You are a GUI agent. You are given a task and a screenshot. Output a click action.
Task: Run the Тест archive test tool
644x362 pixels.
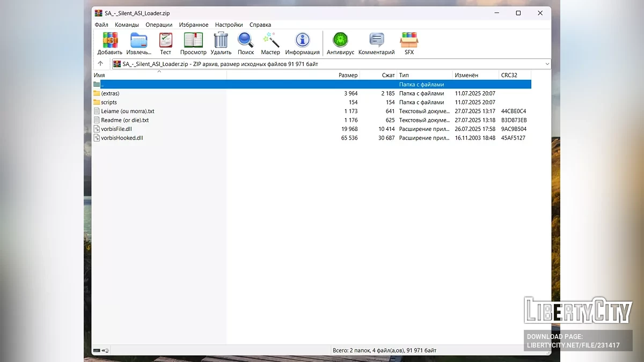pyautogui.click(x=165, y=43)
